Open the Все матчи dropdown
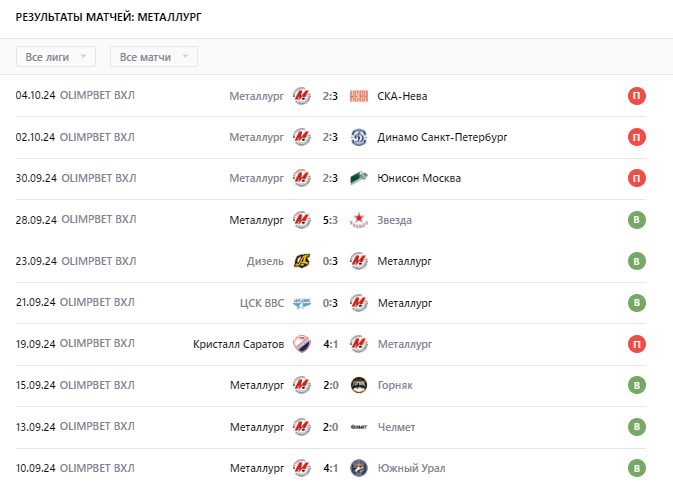 point(154,57)
